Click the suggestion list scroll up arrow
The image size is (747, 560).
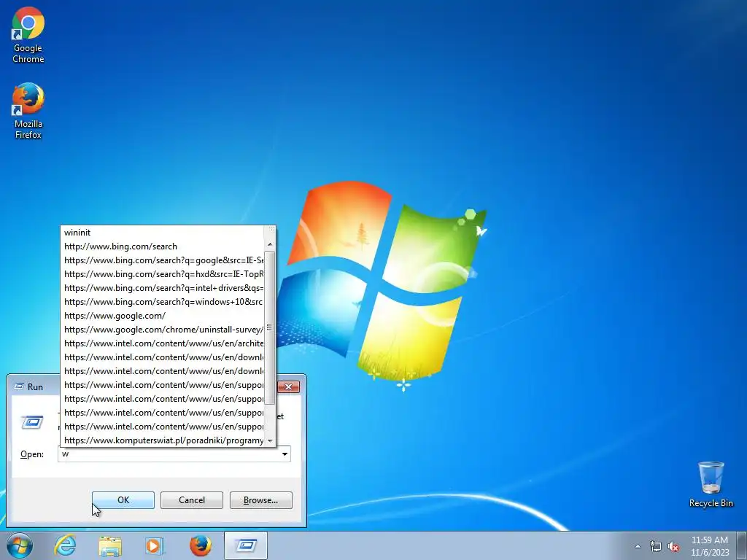270,244
